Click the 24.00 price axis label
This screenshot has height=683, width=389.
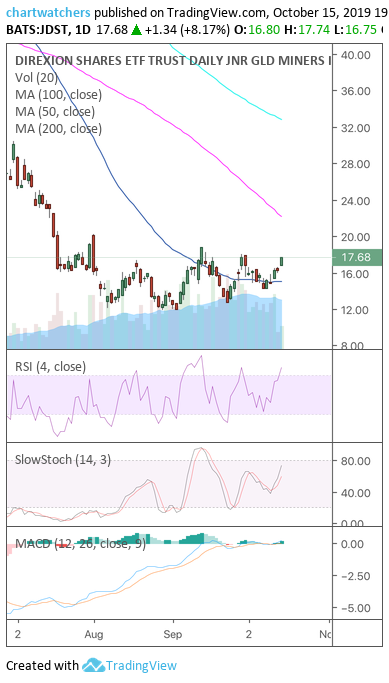pos(357,201)
